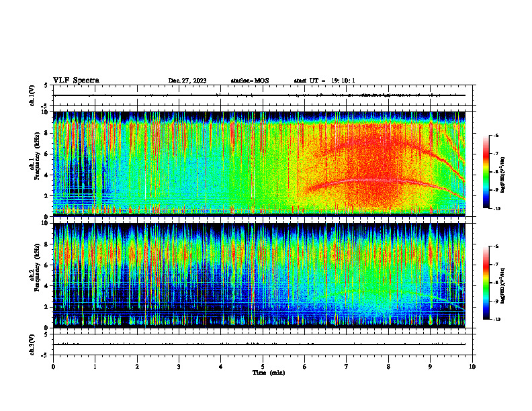The height and width of the screenshot is (411, 532).
Task: Click the "-10" label on ch.2 color bar
Action: click(496, 320)
